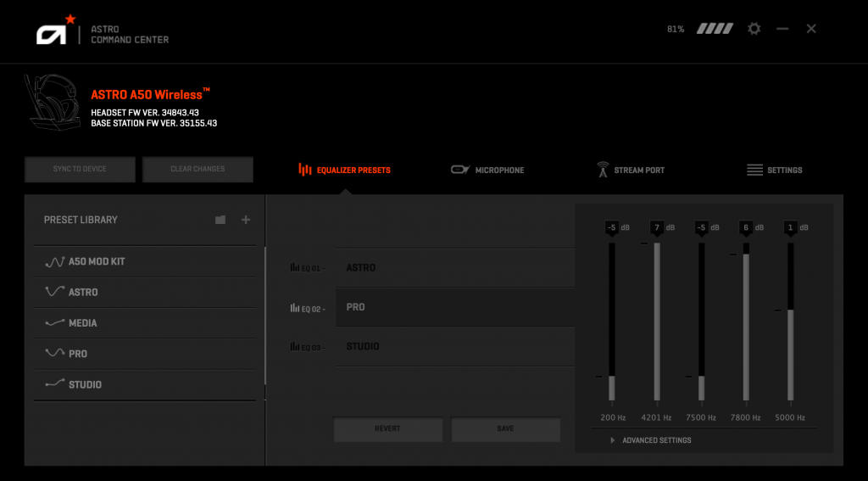Click the 81% battery percentage text
Screen dimensions: 868x481
click(676, 30)
